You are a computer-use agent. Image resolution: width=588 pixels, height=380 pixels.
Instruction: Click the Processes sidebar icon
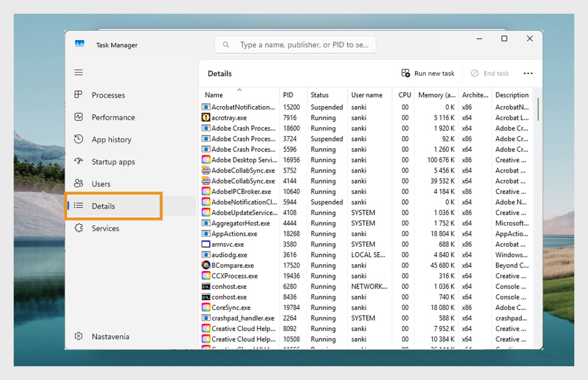(78, 94)
